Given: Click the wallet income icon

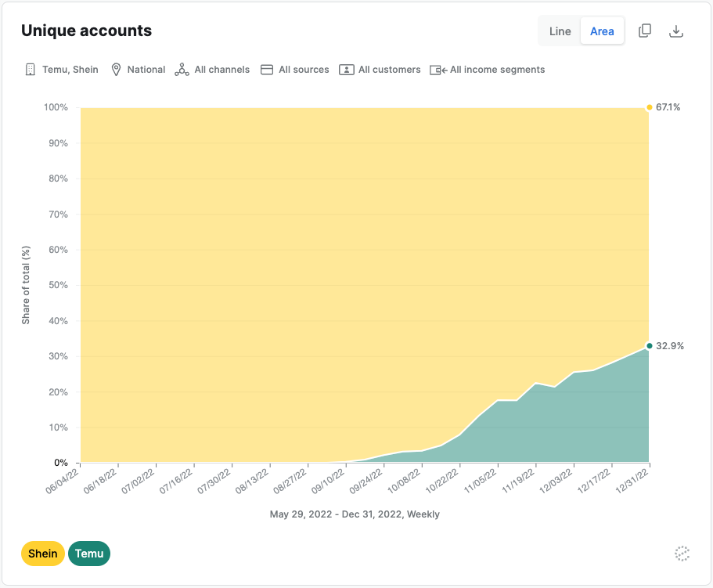Looking at the screenshot, I should point(438,70).
